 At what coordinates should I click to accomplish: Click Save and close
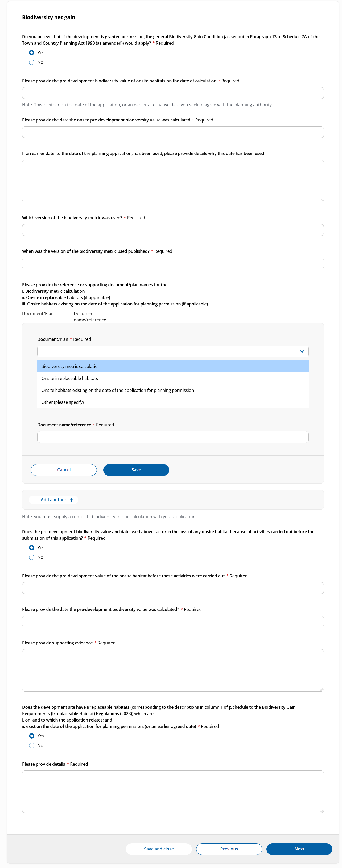pos(159,849)
